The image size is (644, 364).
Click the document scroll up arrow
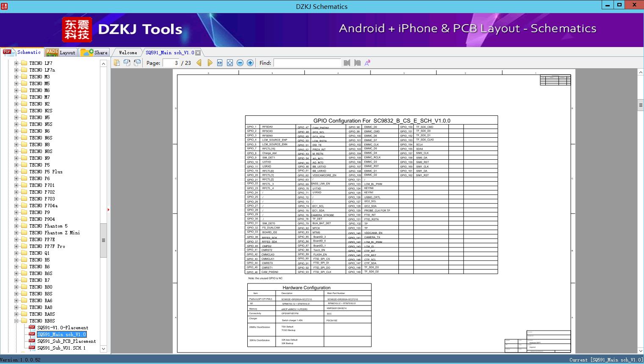click(641, 72)
